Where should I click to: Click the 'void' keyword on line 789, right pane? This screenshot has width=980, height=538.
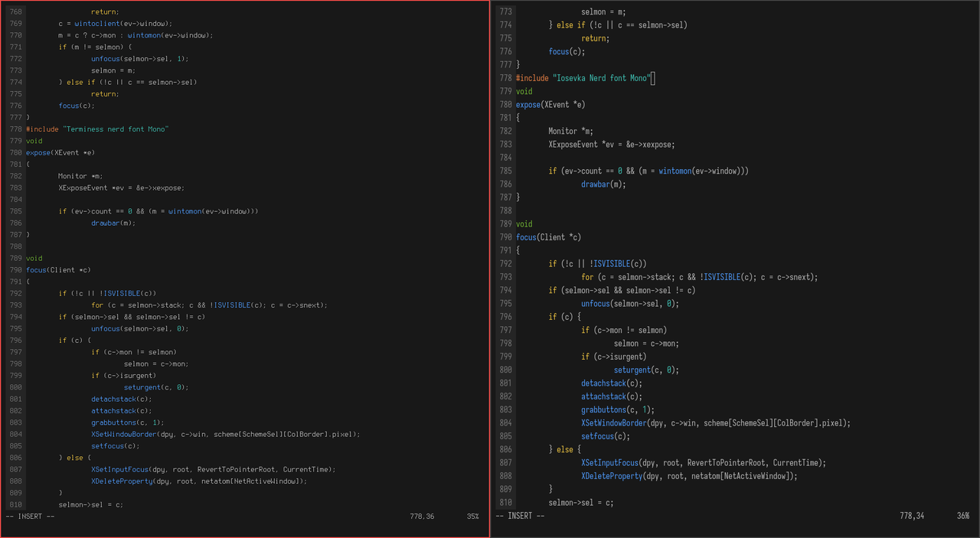524,224
